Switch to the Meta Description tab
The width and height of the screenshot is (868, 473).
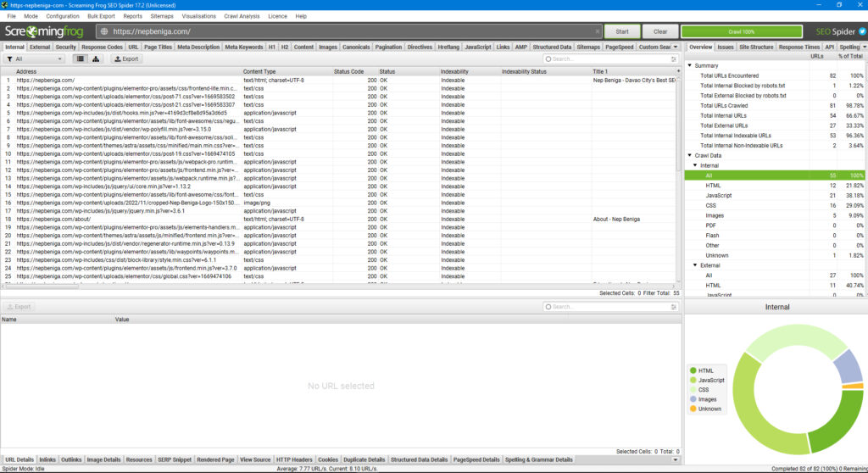pos(198,47)
